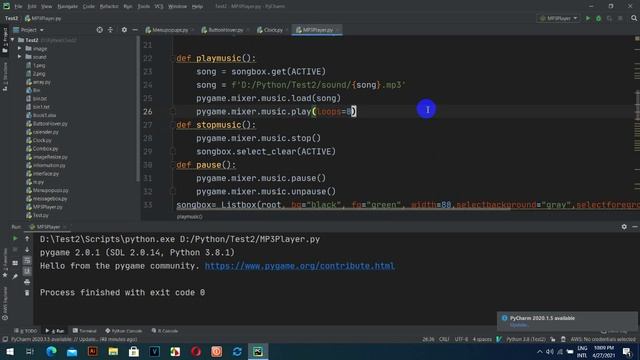Pin the Run tab
Image resolution: width=640 pixels, height=360 pixels.
pos(15,276)
